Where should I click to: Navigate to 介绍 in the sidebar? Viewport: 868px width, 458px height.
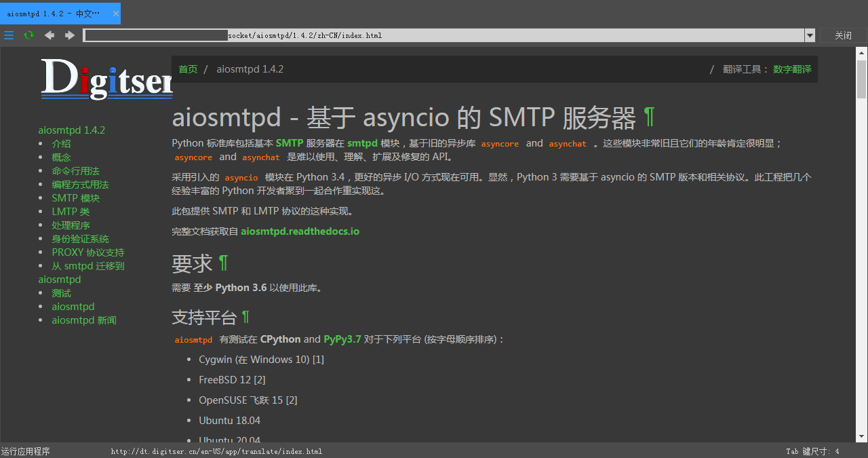pos(61,143)
